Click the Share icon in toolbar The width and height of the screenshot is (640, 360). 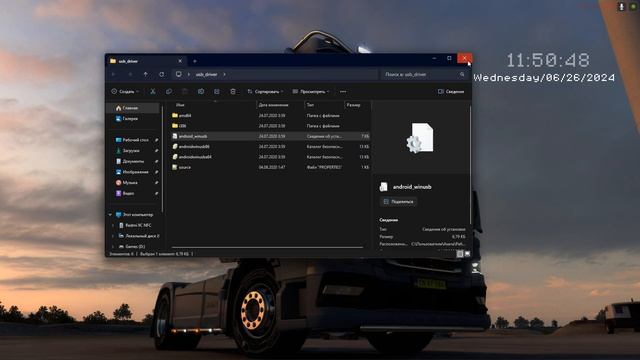(x=217, y=91)
